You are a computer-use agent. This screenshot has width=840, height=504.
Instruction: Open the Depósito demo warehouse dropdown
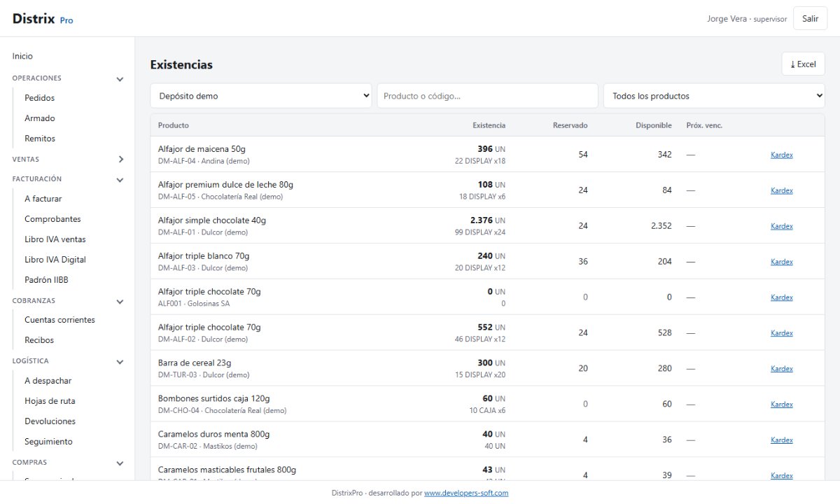pos(261,96)
